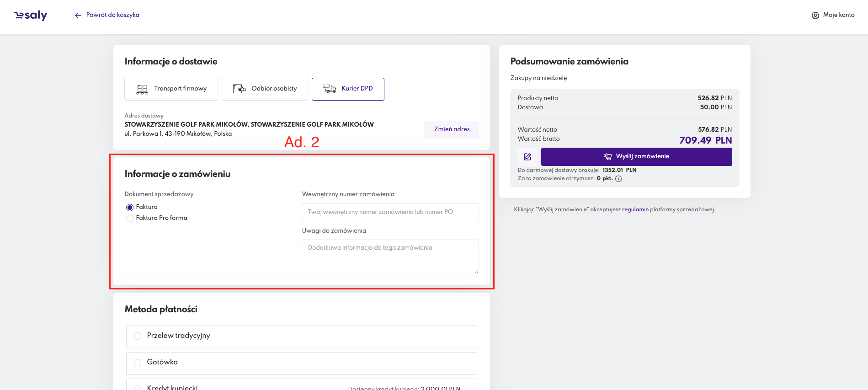The width and height of the screenshot is (868, 390).
Task: Click the Transport firmowy pallet icon
Action: [x=142, y=89]
